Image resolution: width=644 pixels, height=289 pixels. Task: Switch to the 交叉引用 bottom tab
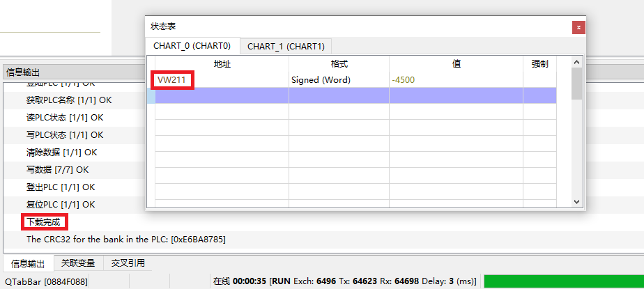tap(126, 263)
